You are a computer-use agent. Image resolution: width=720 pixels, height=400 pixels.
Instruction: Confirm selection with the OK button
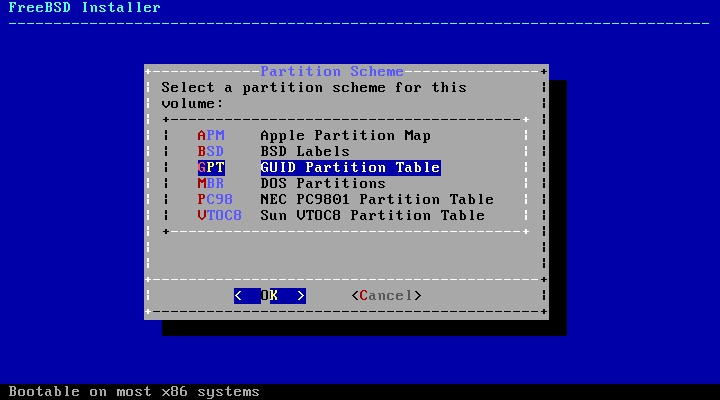tap(270, 296)
